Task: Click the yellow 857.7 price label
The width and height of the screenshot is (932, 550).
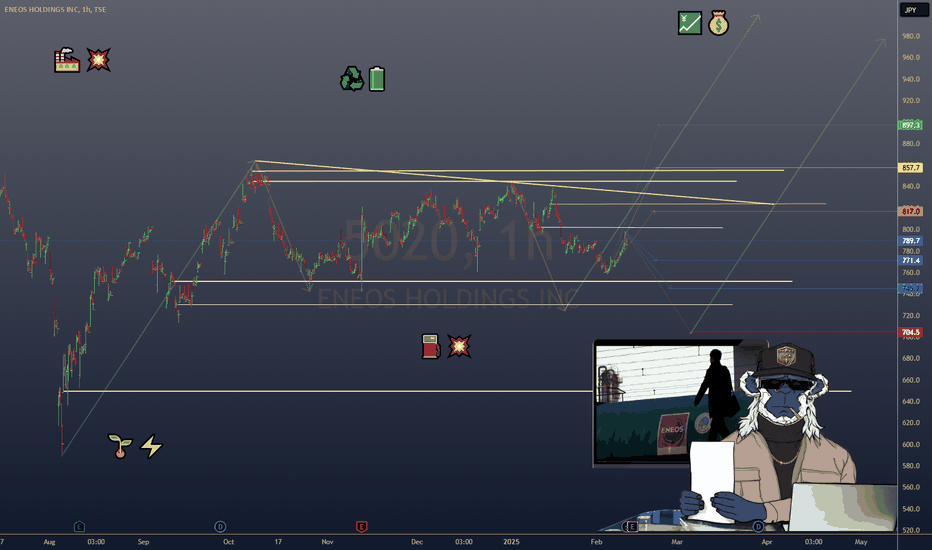Action: pos(911,168)
